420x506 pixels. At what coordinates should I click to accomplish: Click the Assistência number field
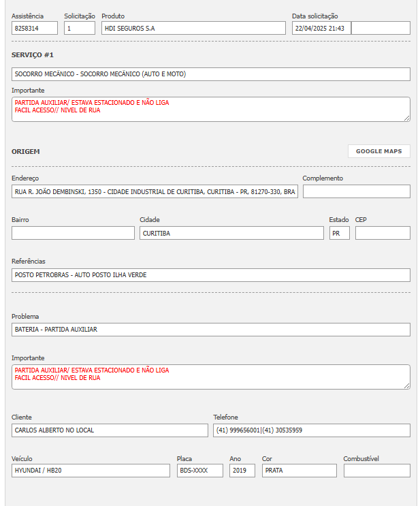pos(34,28)
